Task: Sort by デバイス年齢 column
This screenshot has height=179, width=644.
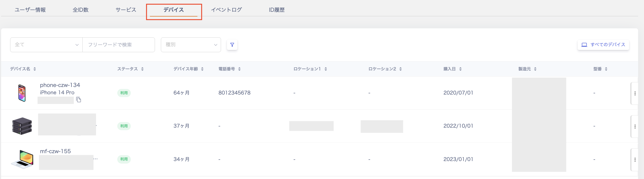Action: [x=202, y=69]
